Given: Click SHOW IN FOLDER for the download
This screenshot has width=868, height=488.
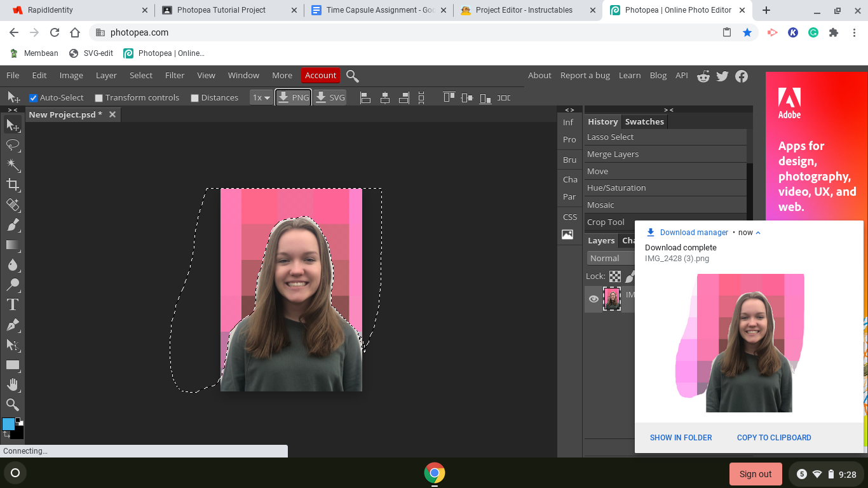Looking at the screenshot, I should tap(681, 437).
